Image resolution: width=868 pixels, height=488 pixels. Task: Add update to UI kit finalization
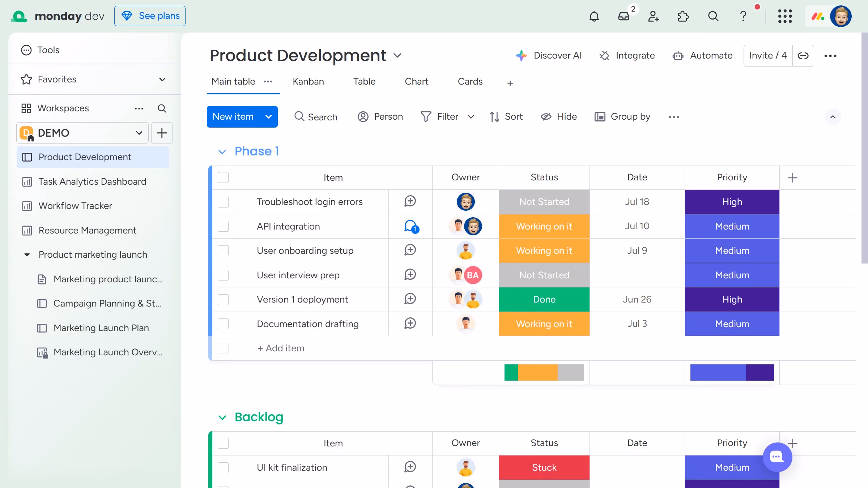tap(410, 467)
